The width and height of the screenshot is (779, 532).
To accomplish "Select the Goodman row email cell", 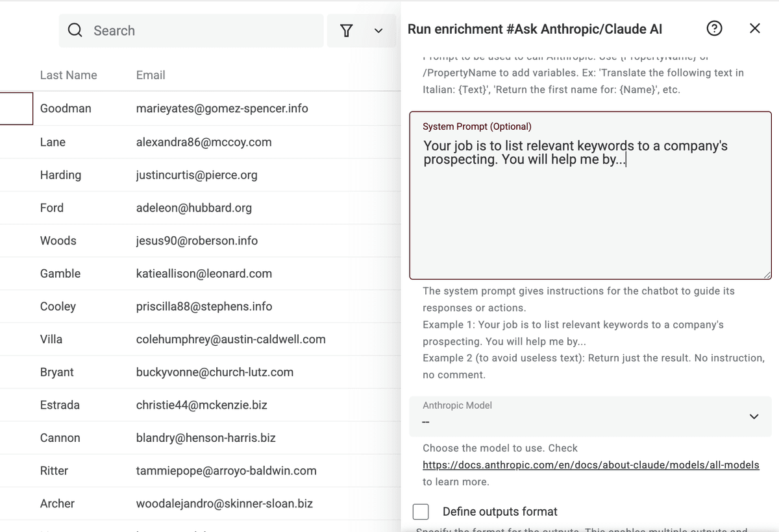I will tap(222, 108).
